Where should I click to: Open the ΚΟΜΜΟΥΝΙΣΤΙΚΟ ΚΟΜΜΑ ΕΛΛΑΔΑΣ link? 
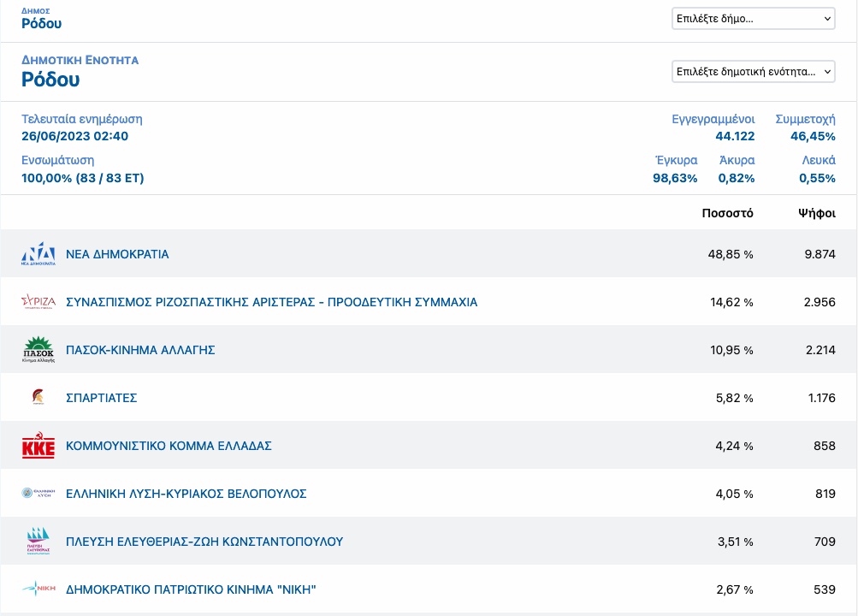(x=169, y=446)
